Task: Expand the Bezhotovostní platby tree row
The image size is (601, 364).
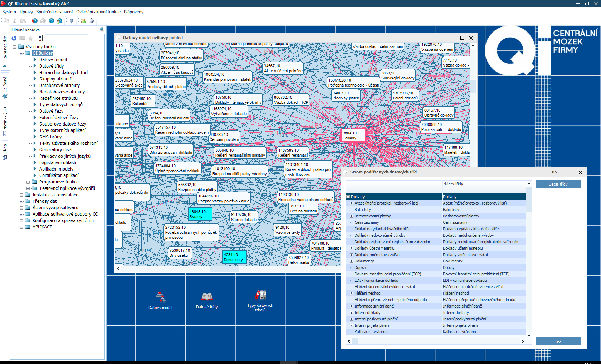Action: click(x=351, y=216)
